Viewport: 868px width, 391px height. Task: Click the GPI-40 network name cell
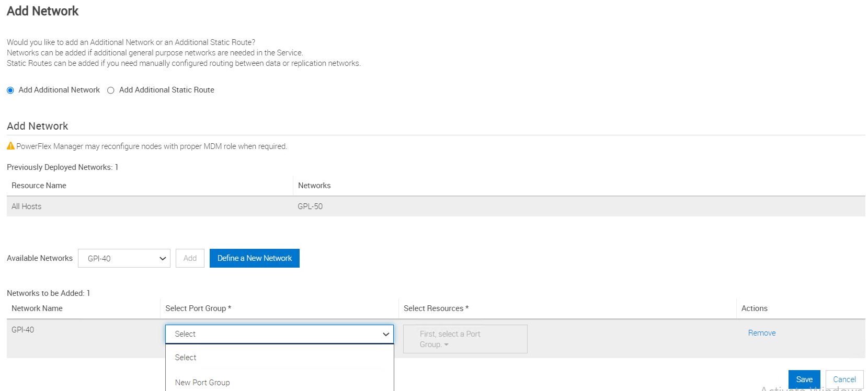[23, 330]
